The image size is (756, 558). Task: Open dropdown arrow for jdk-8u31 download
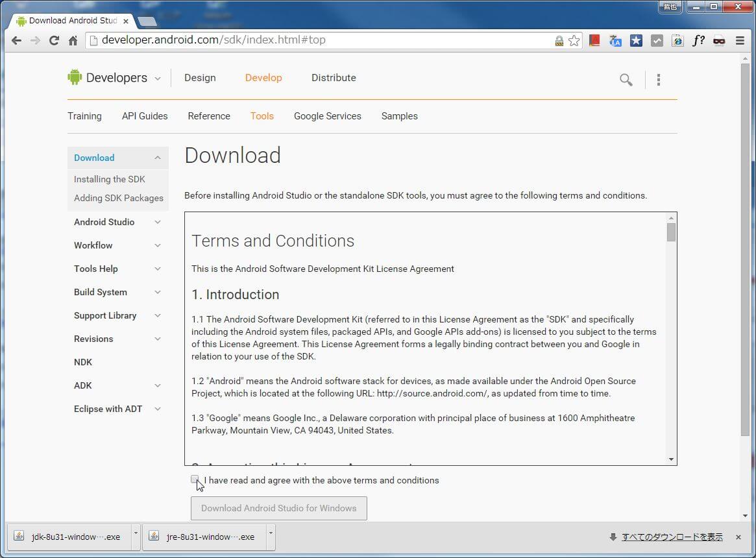point(136,533)
